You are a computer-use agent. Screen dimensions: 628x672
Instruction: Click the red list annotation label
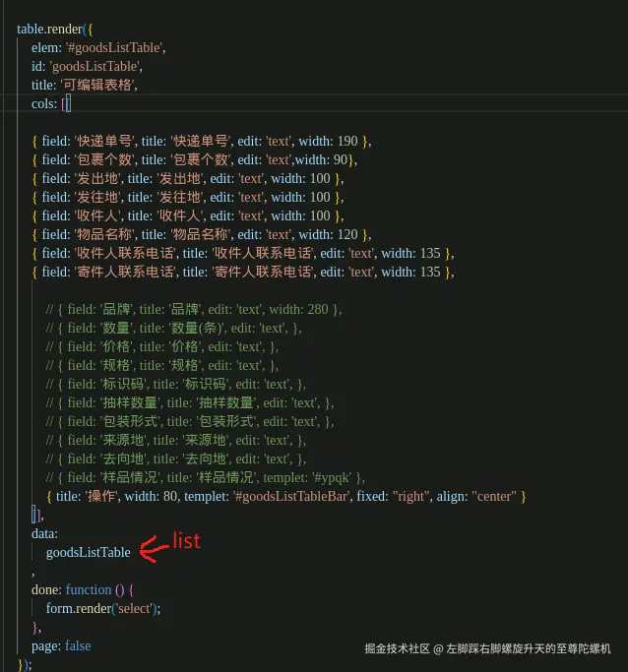tap(186, 541)
